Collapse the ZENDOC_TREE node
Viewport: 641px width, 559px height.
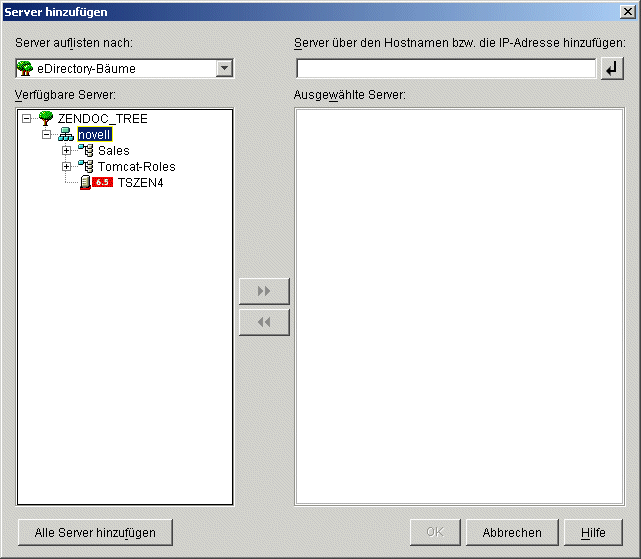(27, 119)
